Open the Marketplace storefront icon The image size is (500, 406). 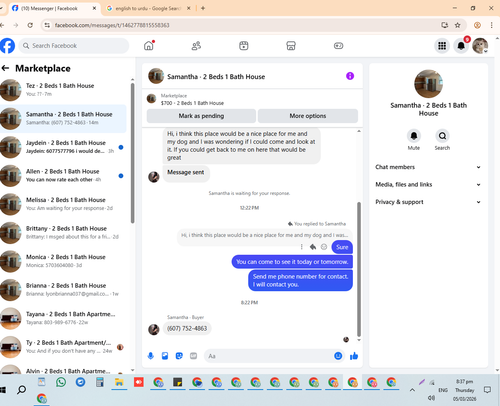click(x=291, y=46)
